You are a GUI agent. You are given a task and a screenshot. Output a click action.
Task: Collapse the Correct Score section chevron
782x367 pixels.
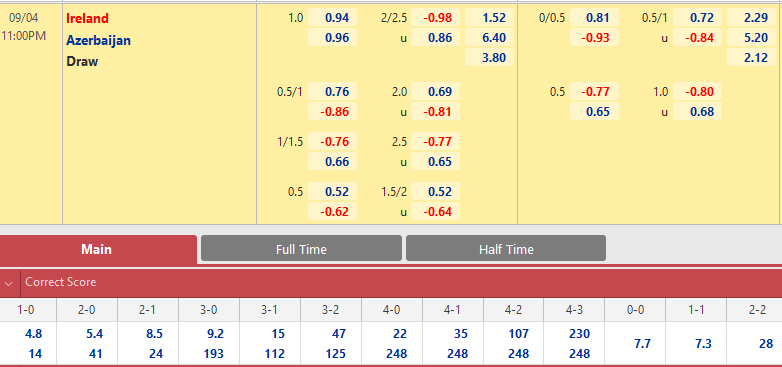point(8,283)
